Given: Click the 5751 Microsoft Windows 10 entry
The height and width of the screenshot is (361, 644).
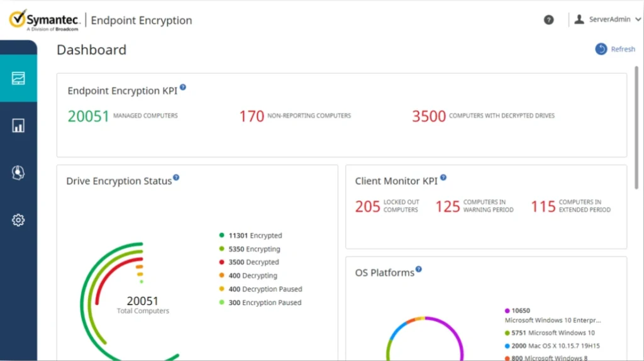Looking at the screenshot, I should coord(550,333).
